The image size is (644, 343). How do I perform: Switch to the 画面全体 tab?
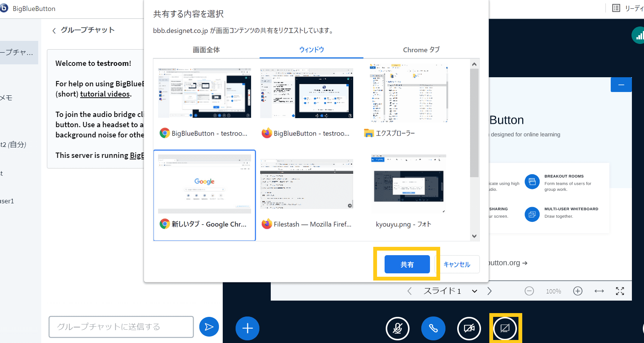pyautogui.click(x=206, y=50)
